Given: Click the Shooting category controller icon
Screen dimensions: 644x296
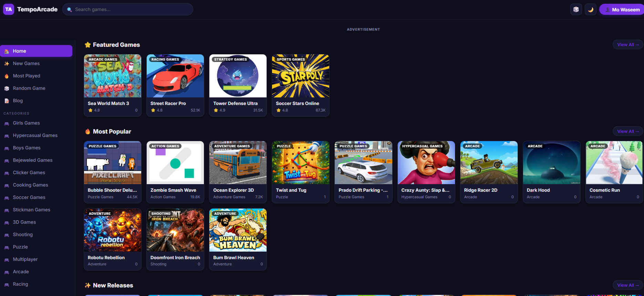Looking at the screenshot, I should [7, 235].
